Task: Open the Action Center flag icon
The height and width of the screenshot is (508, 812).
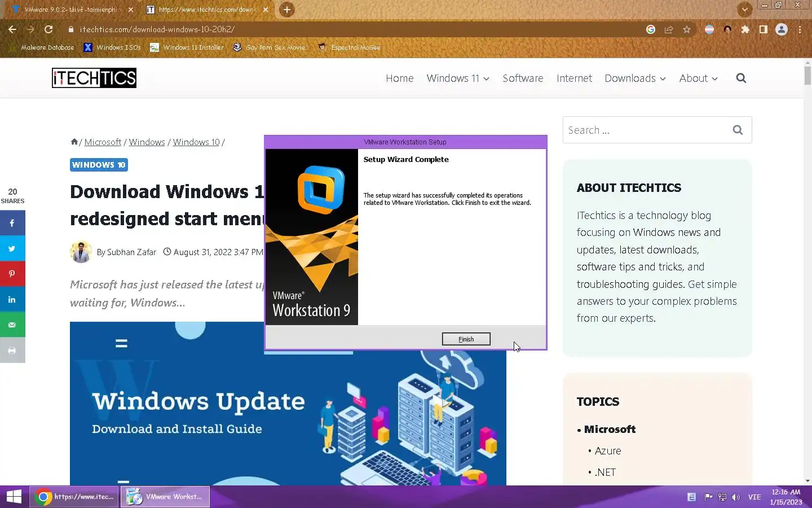Action: pyautogui.click(x=708, y=497)
